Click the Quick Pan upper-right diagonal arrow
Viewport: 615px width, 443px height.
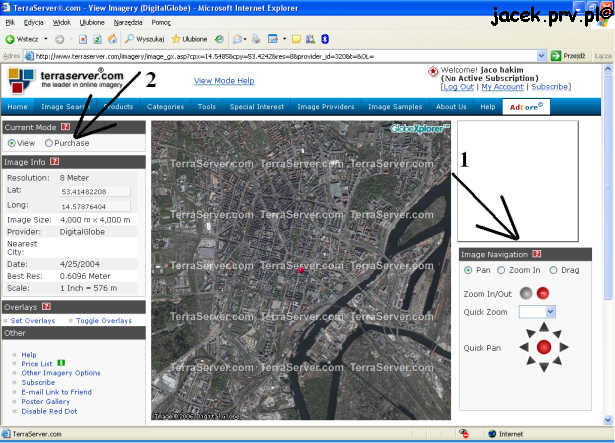[x=557, y=333]
